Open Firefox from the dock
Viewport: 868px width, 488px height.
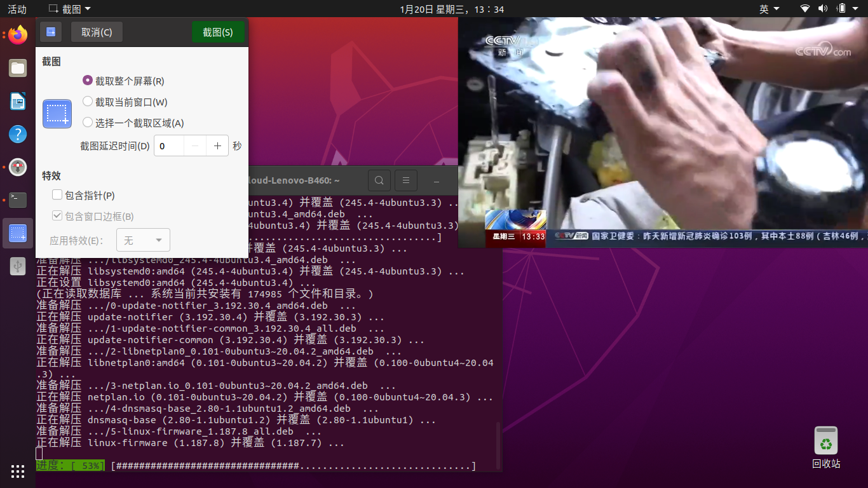point(18,34)
